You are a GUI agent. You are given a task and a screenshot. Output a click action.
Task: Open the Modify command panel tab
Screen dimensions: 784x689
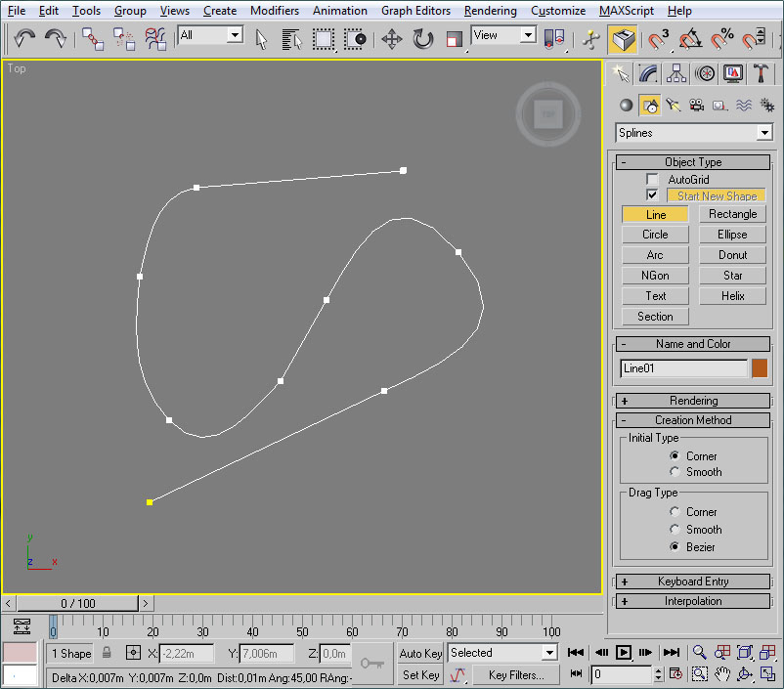click(x=647, y=73)
